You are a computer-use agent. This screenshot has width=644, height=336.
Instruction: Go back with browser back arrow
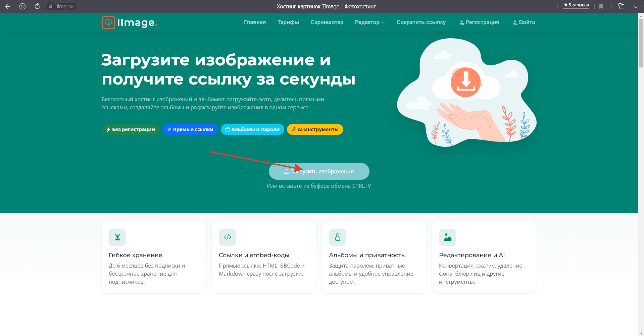(8, 6)
